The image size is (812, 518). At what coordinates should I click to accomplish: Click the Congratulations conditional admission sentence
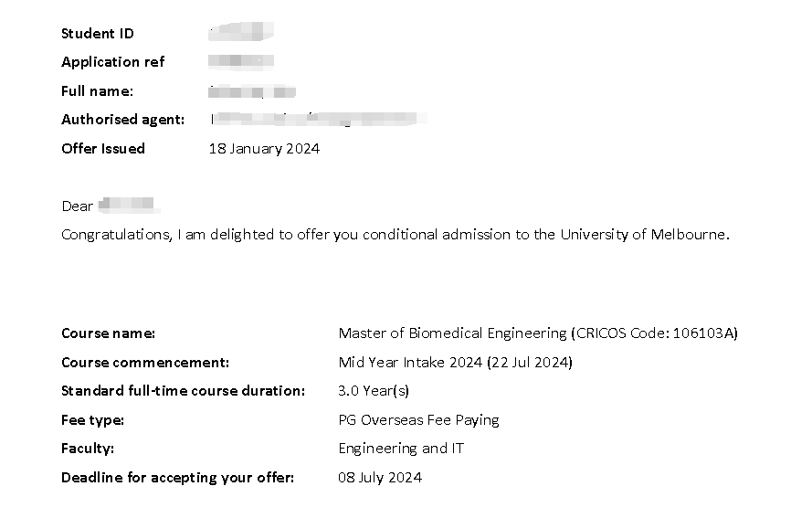pos(395,234)
